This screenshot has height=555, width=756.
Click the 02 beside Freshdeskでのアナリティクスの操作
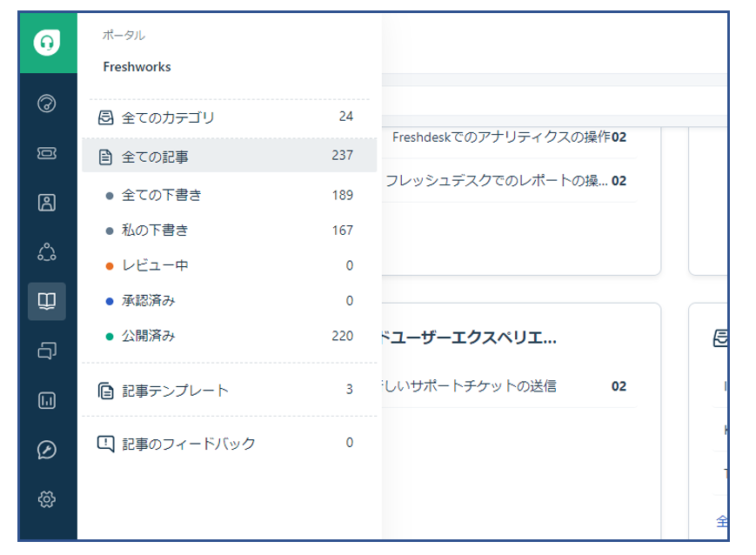(619, 137)
